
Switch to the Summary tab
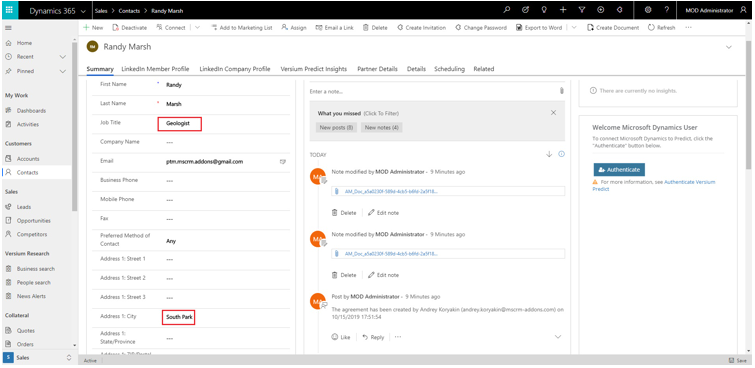click(100, 69)
